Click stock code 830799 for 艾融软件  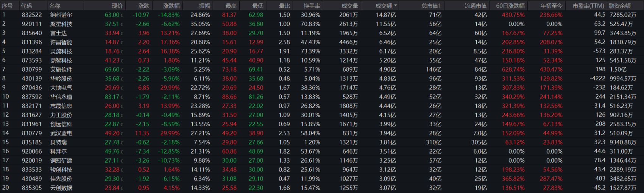click(x=31, y=69)
